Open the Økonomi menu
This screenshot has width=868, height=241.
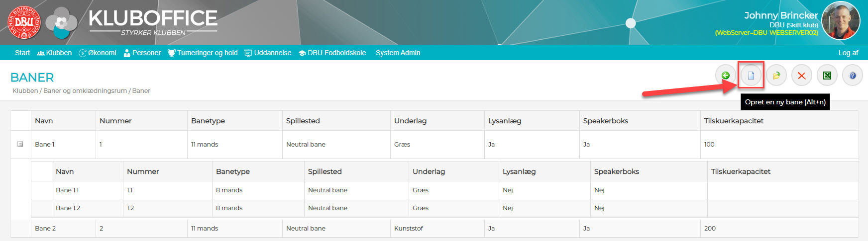pyautogui.click(x=98, y=53)
